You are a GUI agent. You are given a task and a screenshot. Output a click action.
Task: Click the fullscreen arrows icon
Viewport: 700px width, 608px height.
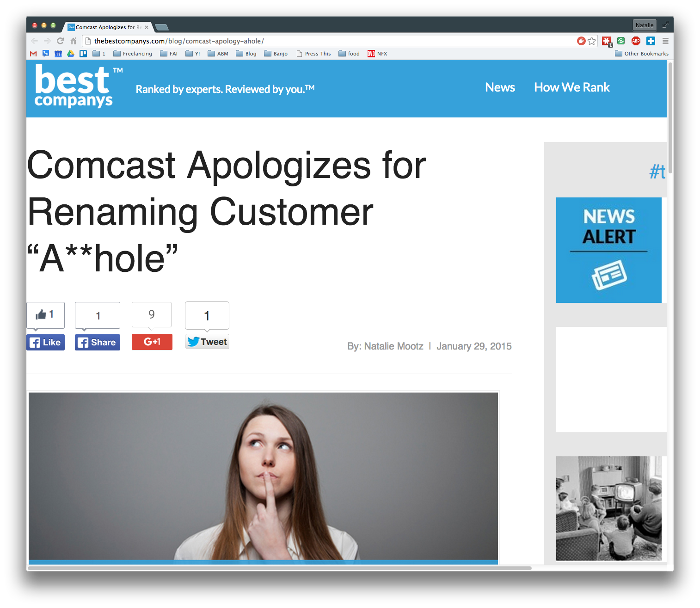click(665, 25)
